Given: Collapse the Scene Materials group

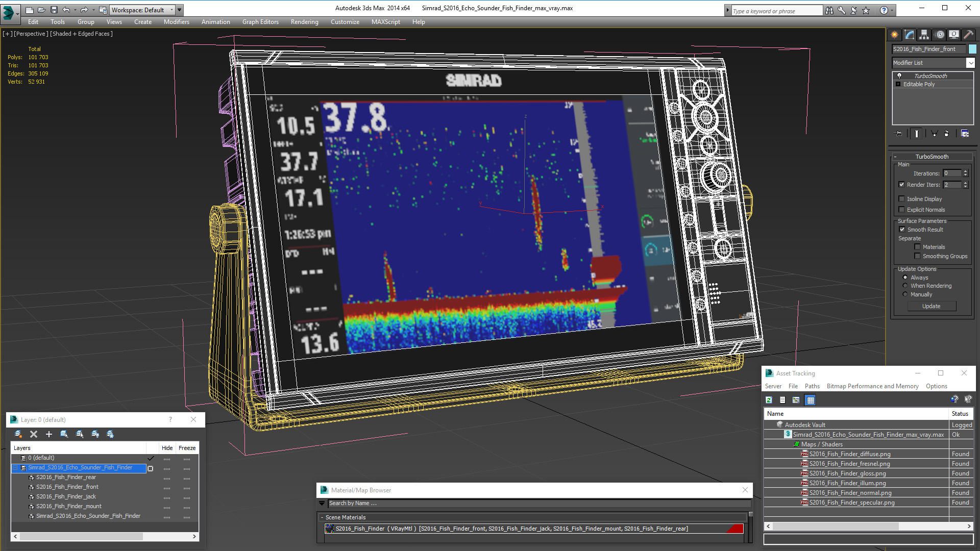Looking at the screenshot, I should pyautogui.click(x=322, y=517).
